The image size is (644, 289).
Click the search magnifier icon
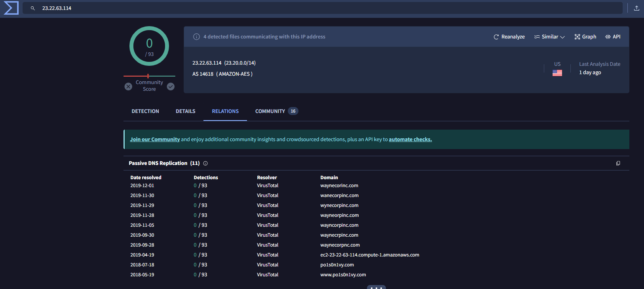tap(33, 8)
